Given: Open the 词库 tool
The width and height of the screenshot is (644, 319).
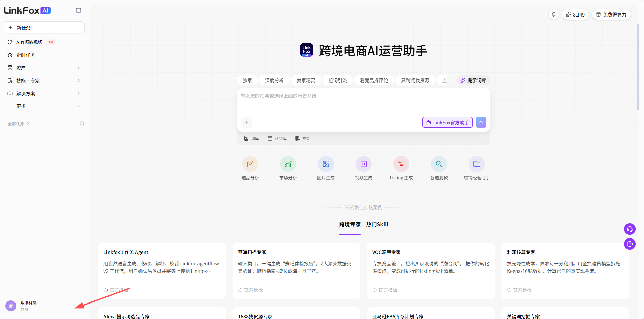Looking at the screenshot, I should pos(252,138).
